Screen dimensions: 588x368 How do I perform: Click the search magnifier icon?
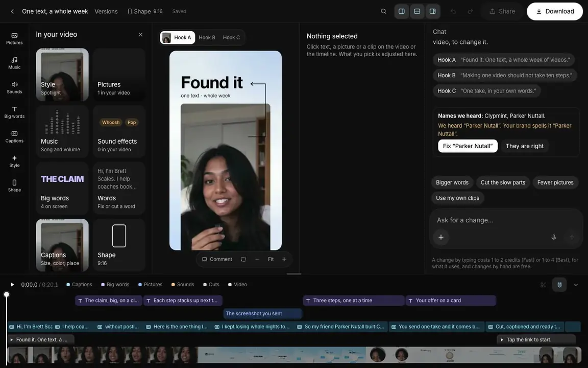(x=383, y=11)
